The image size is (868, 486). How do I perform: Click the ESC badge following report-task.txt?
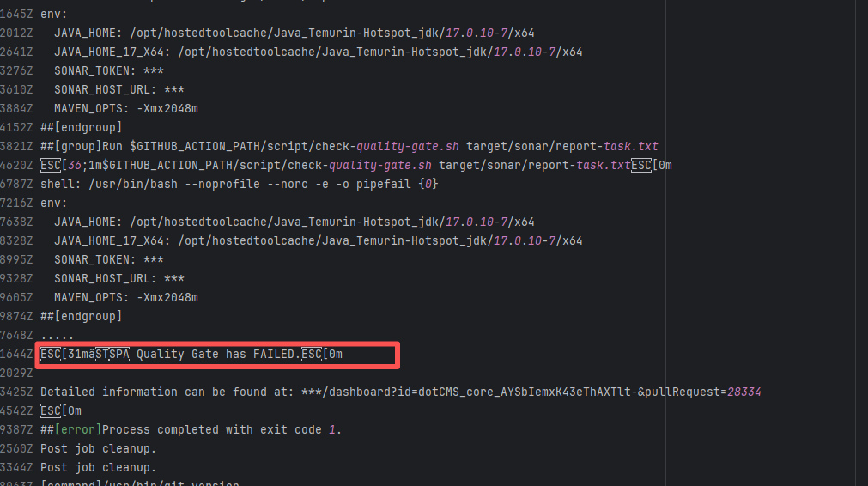[641, 165]
